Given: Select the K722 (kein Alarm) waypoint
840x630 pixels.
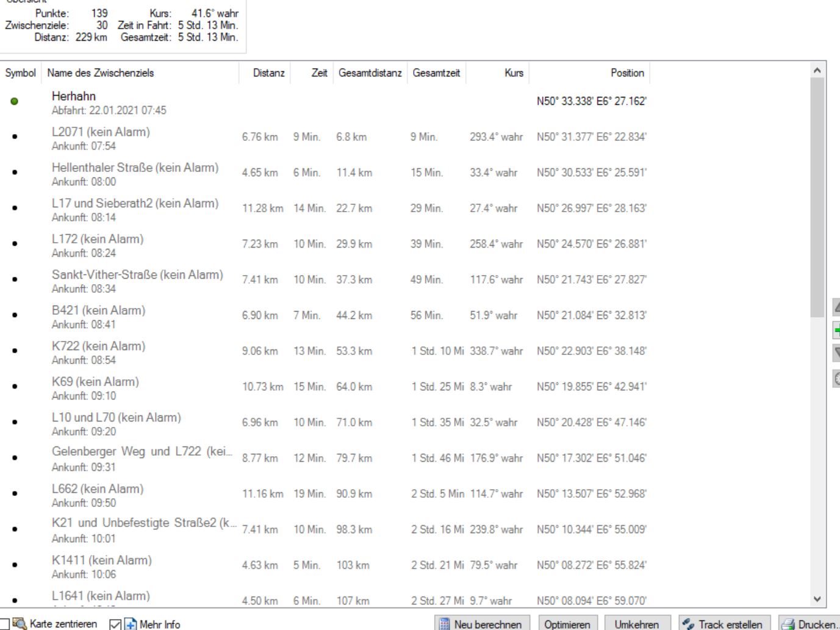Looking at the screenshot, I should click(98, 346).
